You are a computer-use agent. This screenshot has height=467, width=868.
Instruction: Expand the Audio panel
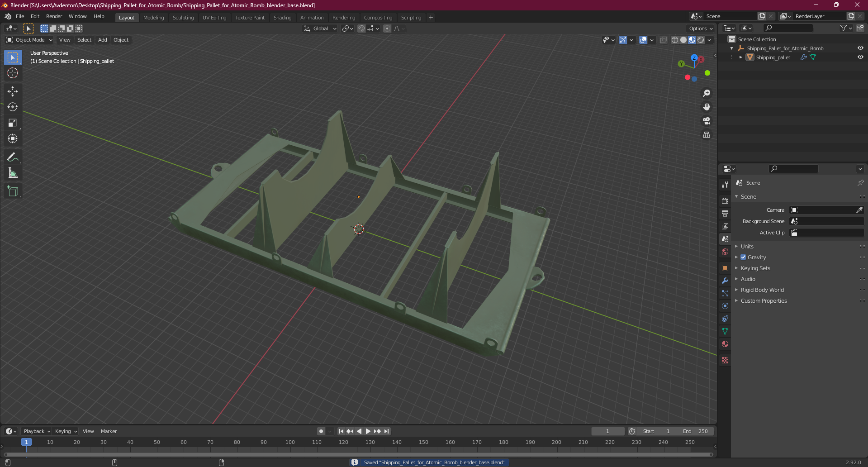(748, 279)
